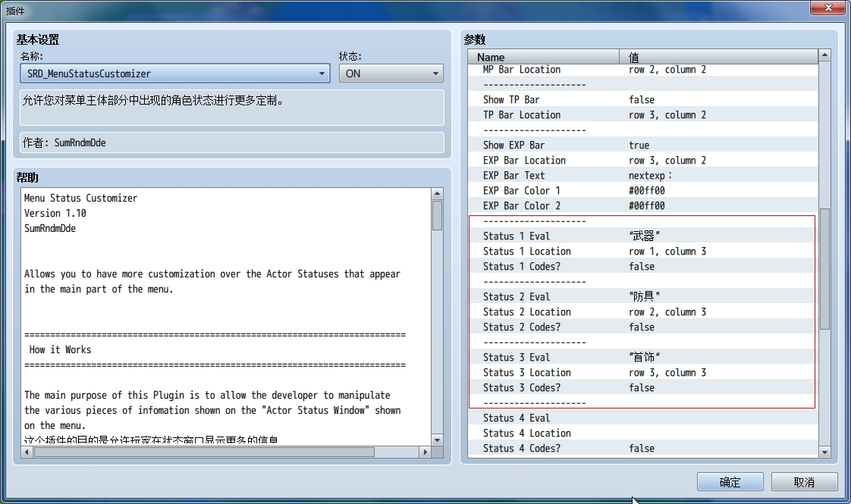This screenshot has height=504, width=851.
Task: Select the TP Bar Location parameter
Action: [643, 114]
